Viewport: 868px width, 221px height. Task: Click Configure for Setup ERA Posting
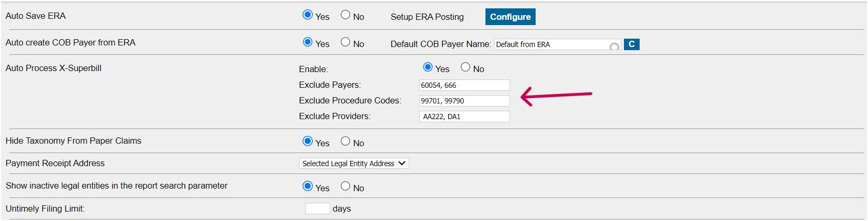510,17
